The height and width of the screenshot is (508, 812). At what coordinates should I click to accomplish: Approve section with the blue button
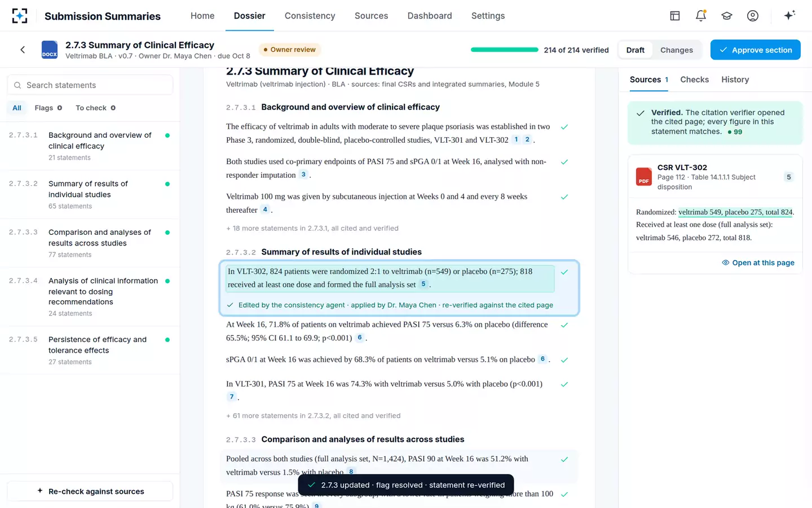coord(756,50)
